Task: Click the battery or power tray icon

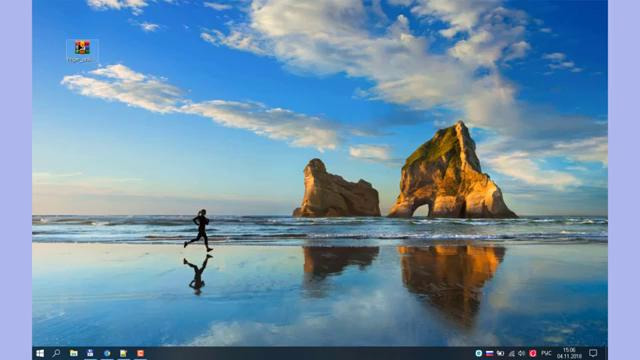Action: coord(500,353)
